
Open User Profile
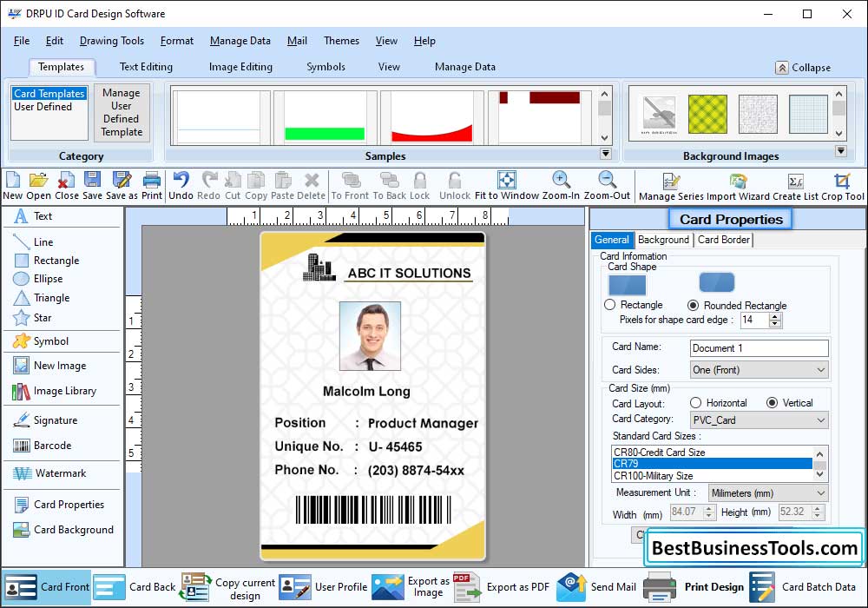(323, 587)
